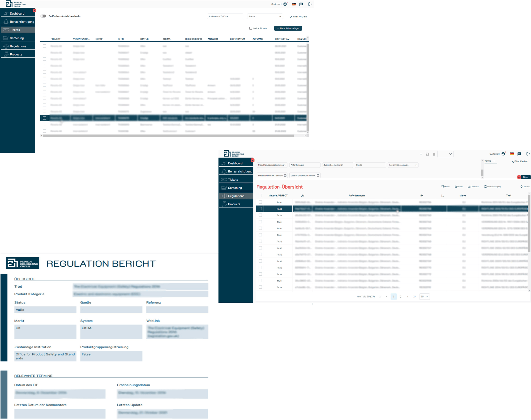Click the save icon in the Regulations toolbar
531x420 pixels.
[427, 154]
